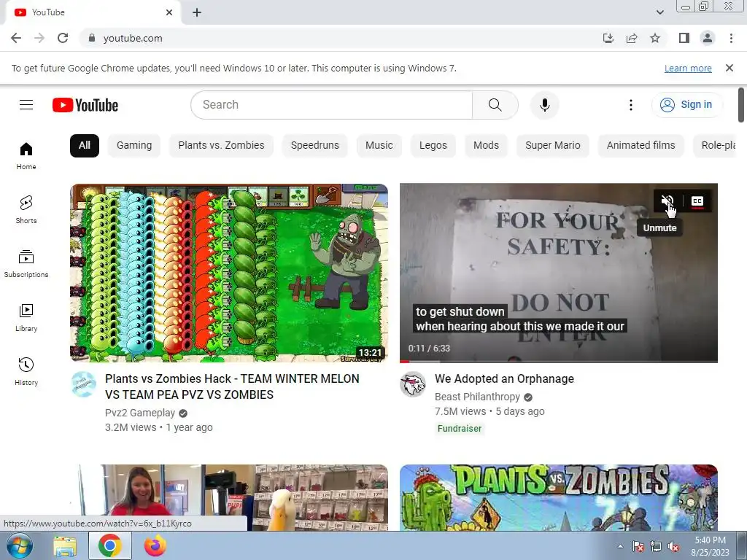Open Subscriptions in the sidebar

click(x=26, y=263)
